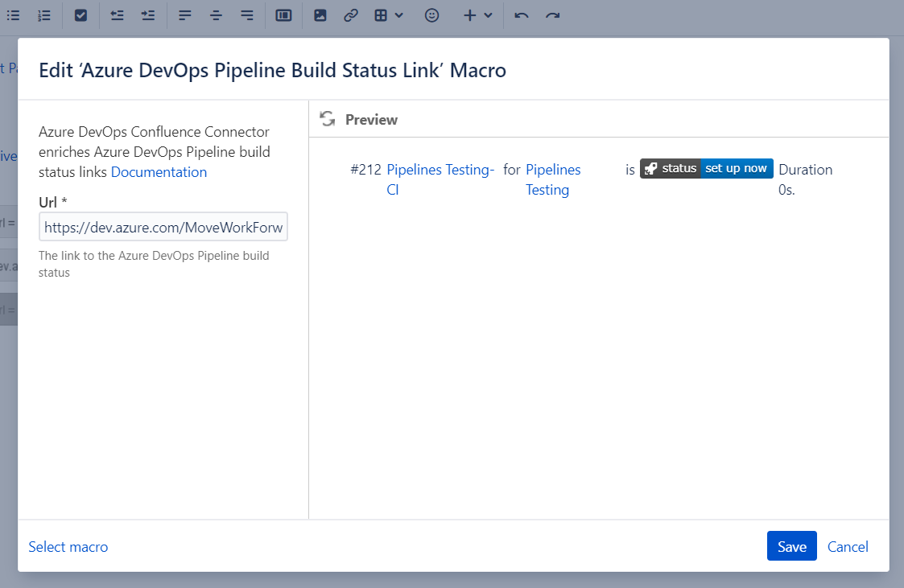Open the emoji picker smiley icon
This screenshot has width=904, height=588.
tap(432, 15)
